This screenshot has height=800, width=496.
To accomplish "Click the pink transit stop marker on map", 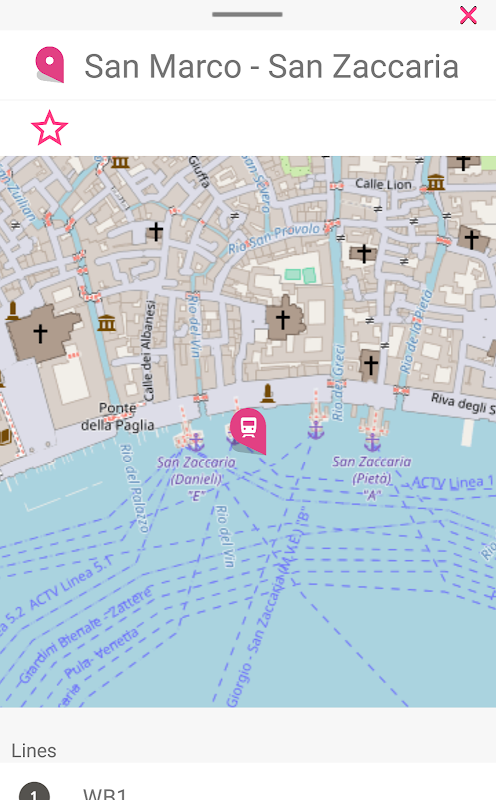I will click(x=249, y=430).
